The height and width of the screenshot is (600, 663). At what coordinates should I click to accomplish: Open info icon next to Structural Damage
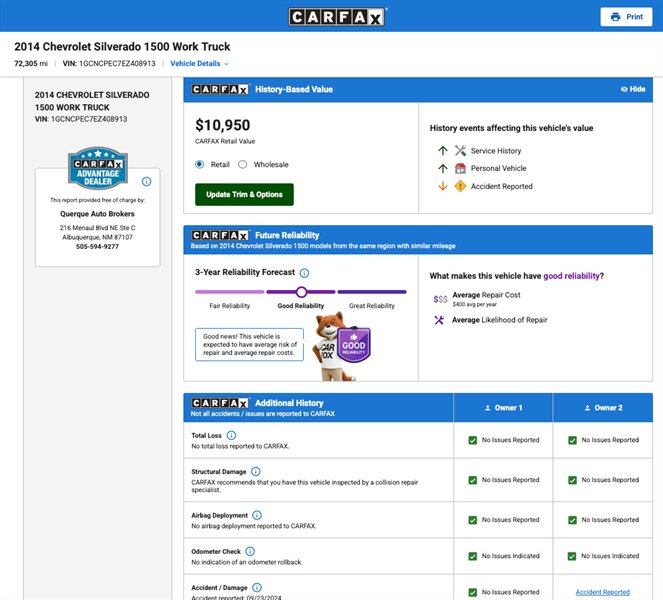tap(256, 471)
